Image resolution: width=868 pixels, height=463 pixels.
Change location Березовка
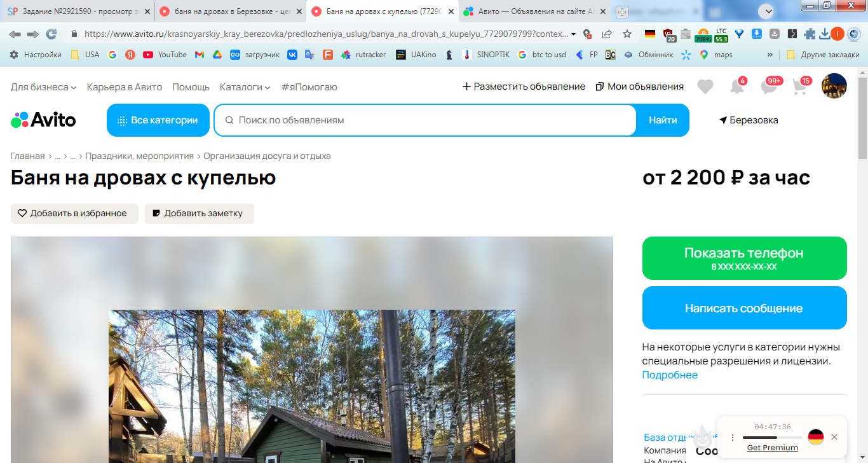coord(749,120)
